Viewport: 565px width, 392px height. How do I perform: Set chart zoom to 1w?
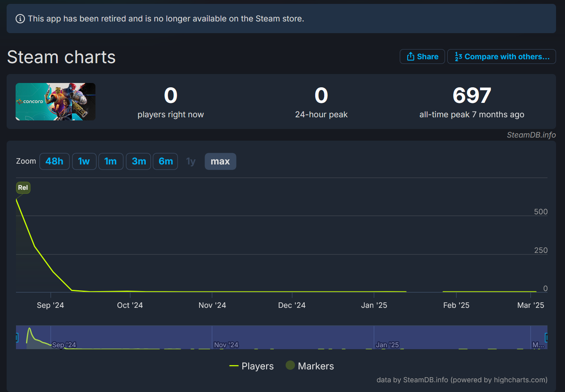(x=84, y=161)
